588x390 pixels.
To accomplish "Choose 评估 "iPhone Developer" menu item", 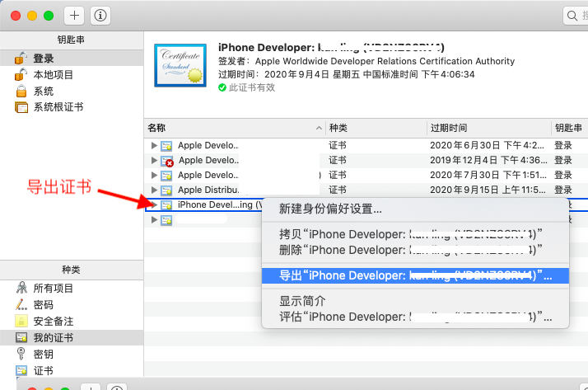I will (x=415, y=317).
